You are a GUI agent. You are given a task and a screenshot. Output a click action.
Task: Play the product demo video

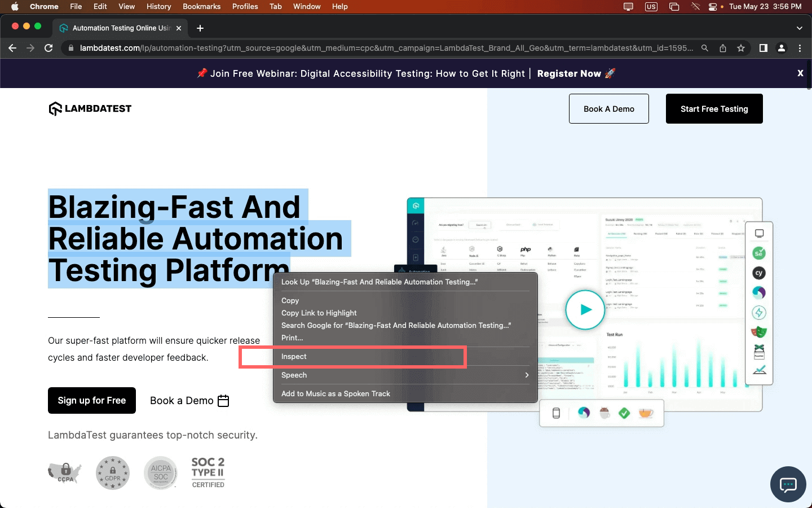click(585, 309)
